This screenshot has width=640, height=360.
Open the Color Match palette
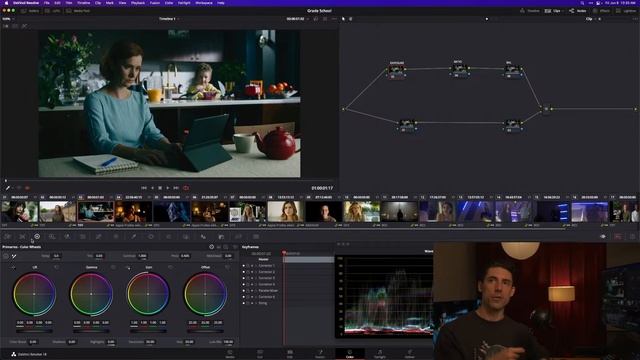22,237
